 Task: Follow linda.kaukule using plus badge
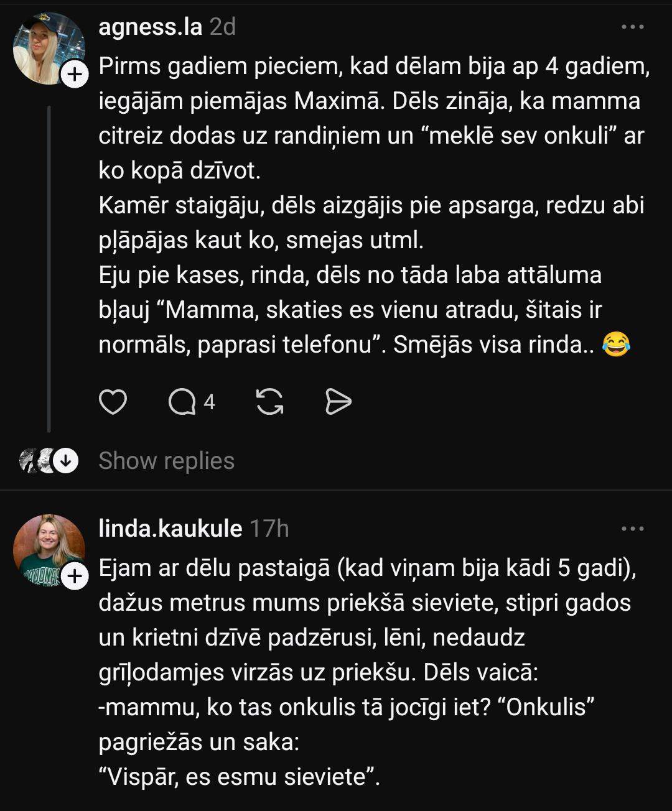(x=75, y=577)
